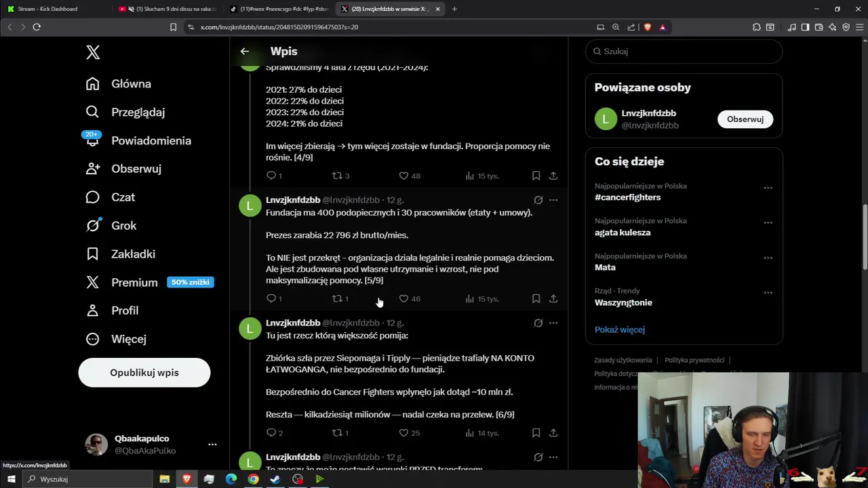Open Profil page
This screenshot has height=488, width=868.
click(113, 310)
